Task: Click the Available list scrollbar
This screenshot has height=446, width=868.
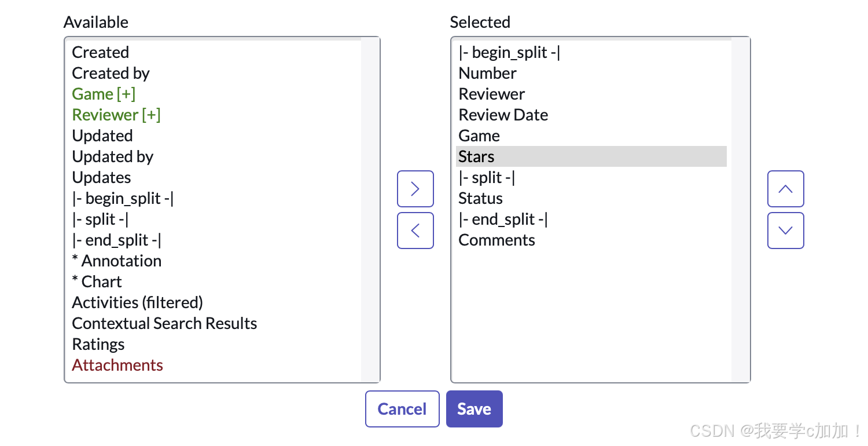Action: point(370,210)
